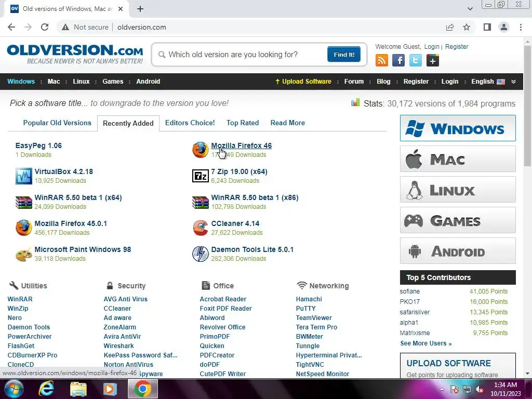Choose Linux in the navigation bar

tap(81, 82)
